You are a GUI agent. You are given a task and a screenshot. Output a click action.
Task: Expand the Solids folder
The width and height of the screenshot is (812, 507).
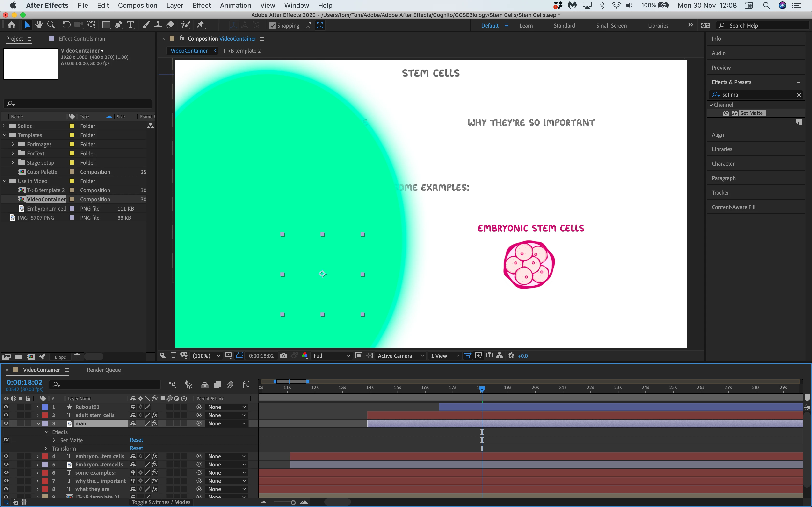4,126
